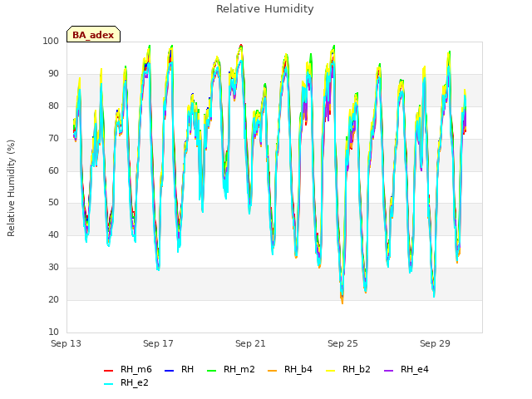The image size is (532, 399).
Task: Click the Sep 17 x-axis tick label
Action: coord(158,343)
